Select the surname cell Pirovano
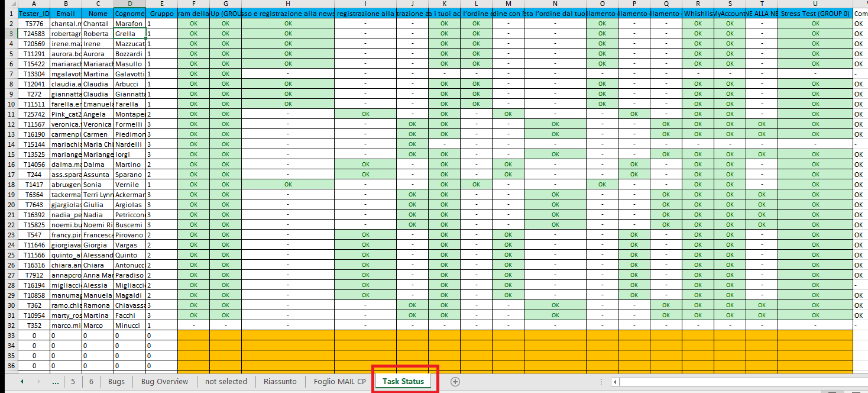The height and width of the screenshot is (393, 868). pos(129,234)
